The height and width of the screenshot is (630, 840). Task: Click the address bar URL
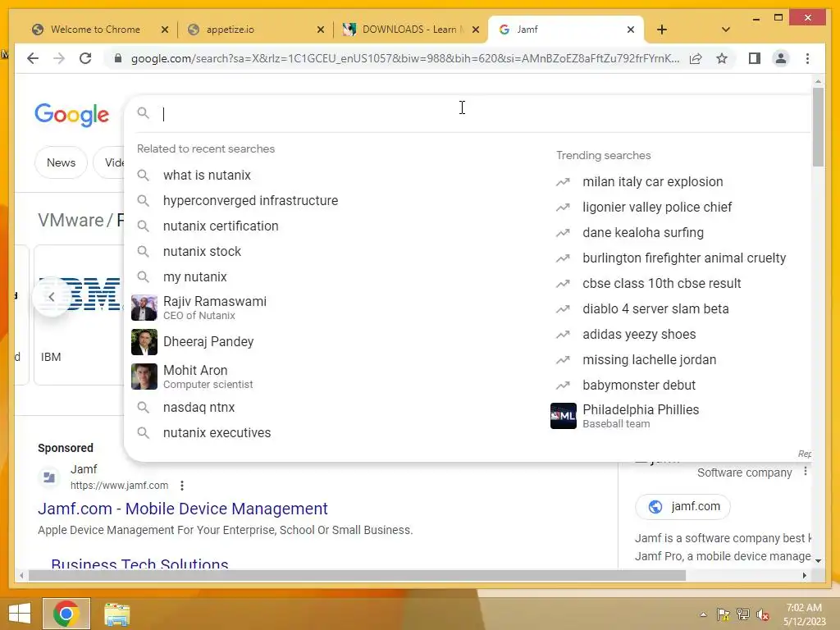[x=405, y=58]
